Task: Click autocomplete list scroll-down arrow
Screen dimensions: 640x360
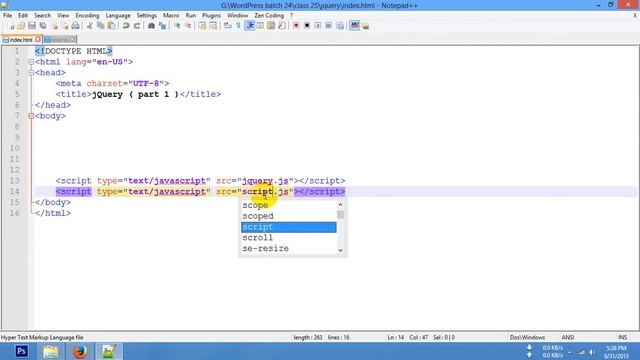Action: tap(340, 250)
